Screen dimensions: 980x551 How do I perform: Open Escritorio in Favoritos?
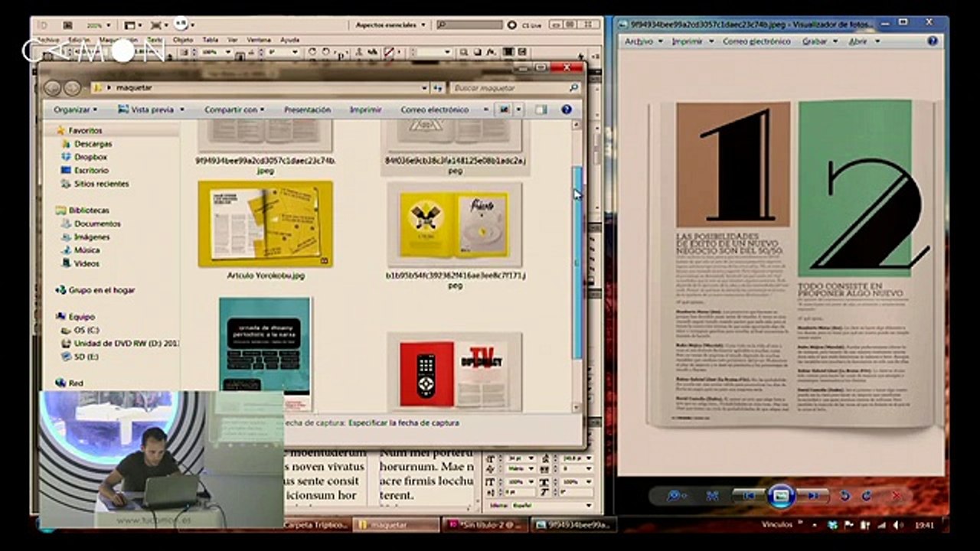[x=91, y=171]
